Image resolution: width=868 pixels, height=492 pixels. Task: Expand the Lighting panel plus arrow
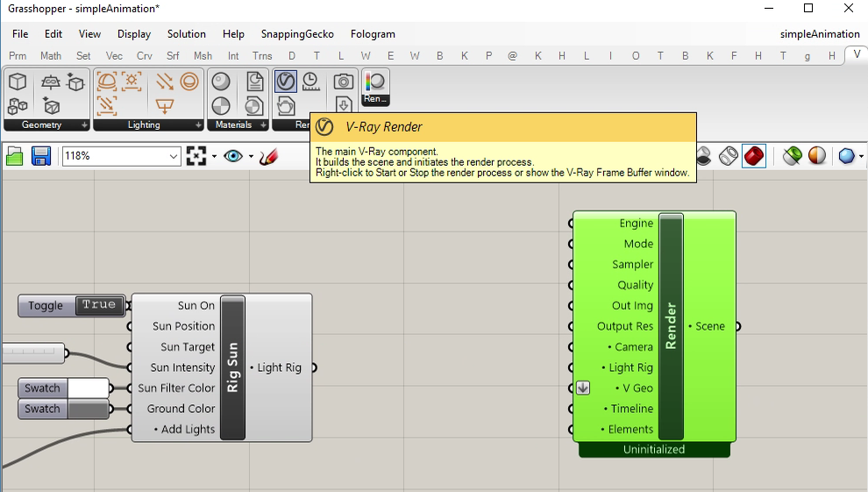point(198,125)
